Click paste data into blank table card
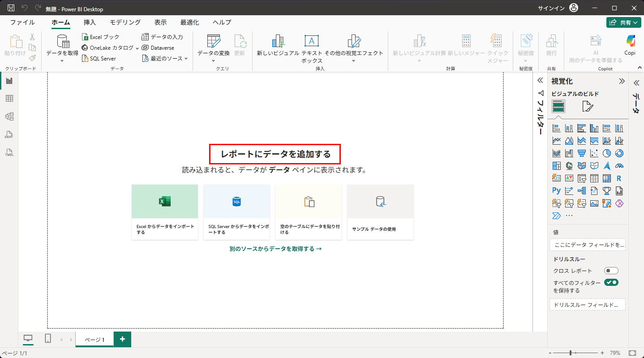This screenshot has height=358, width=644. 309,212
